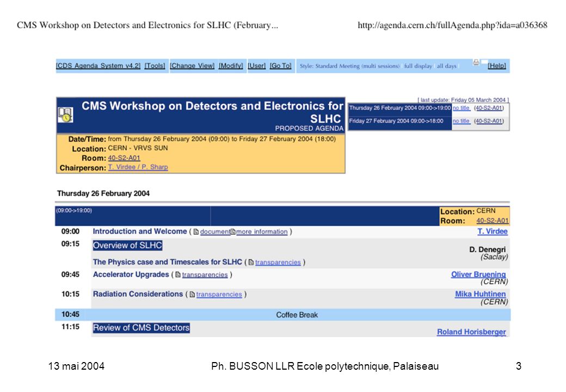Click the agenda book-and-clock icon

(66, 115)
